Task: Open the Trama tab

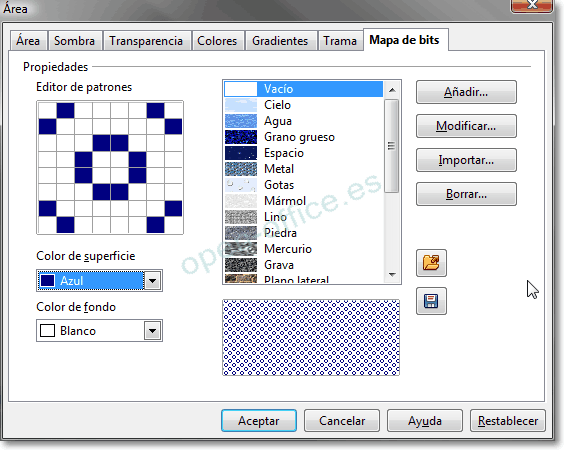Action: 340,41
